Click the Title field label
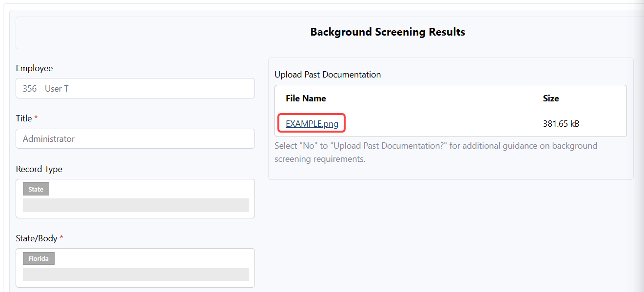The height and width of the screenshot is (292, 644). click(24, 118)
